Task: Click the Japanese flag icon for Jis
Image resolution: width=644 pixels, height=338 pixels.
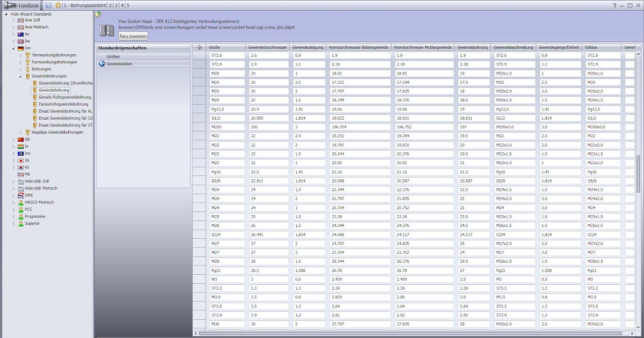Action: pyautogui.click(x=20, y=160)
